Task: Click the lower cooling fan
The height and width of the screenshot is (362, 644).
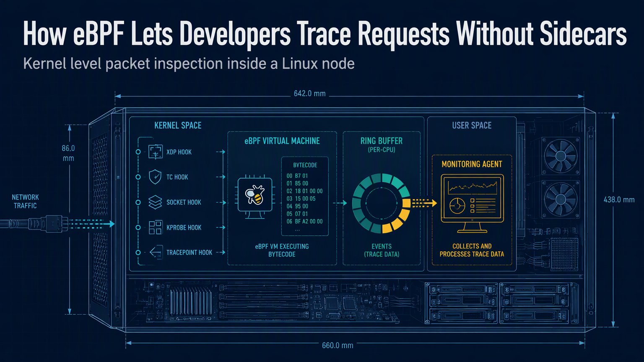Action: coord(561,199)
